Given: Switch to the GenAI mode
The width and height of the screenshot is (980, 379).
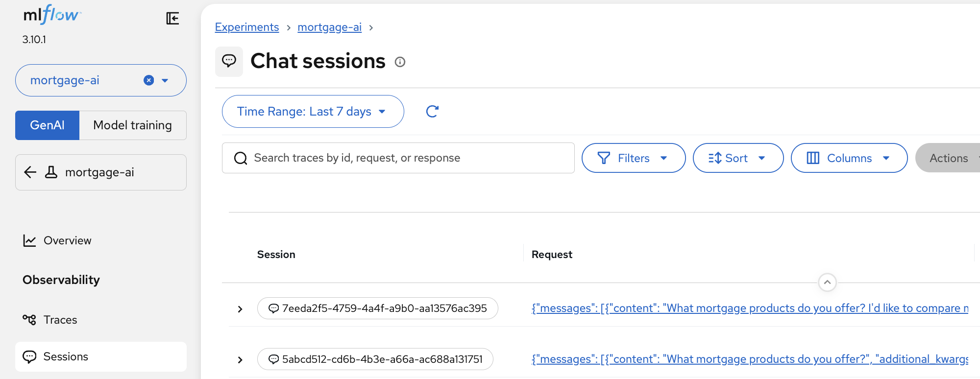Looking at the screenshot, I should pos(47,125).
